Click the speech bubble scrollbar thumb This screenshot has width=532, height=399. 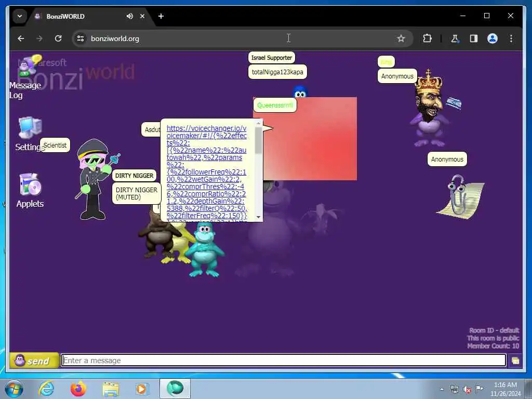point(259,140)
